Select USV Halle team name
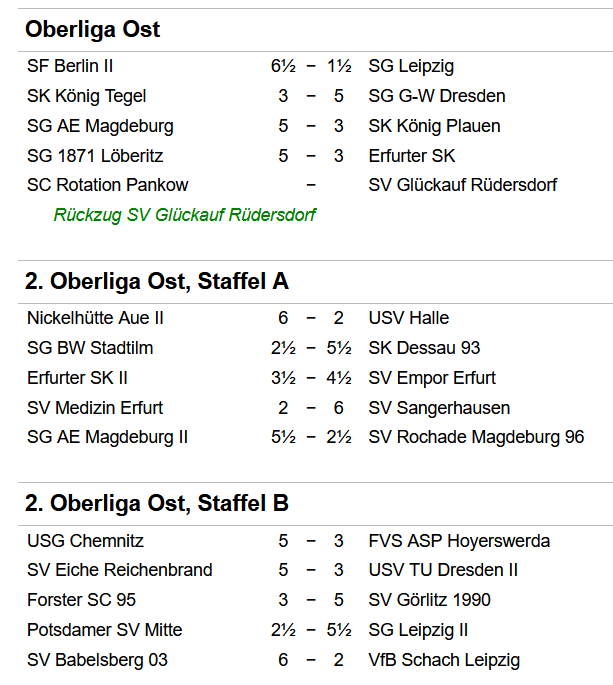This screenshot has height=685, width=613. pyautogui.click(x=409, y=318)
